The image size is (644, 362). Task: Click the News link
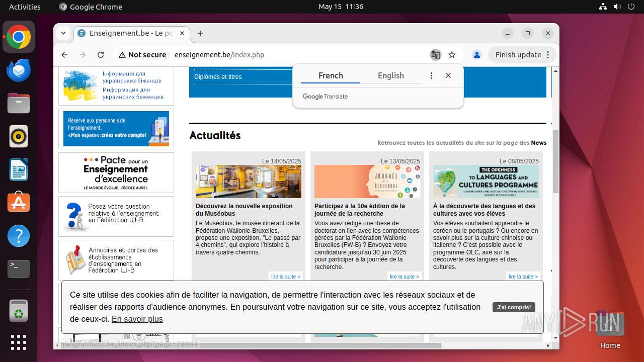(x=538, y=143)
